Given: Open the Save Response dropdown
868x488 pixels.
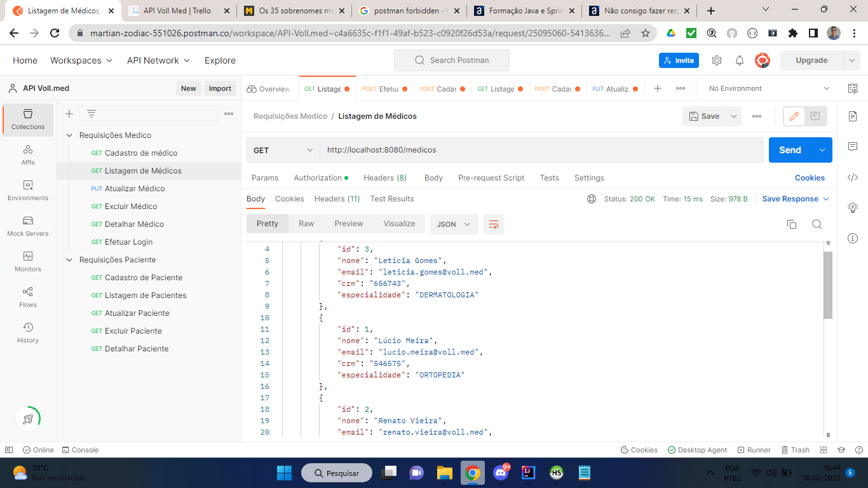Looking at the screenshot, I should coord(796,199).
